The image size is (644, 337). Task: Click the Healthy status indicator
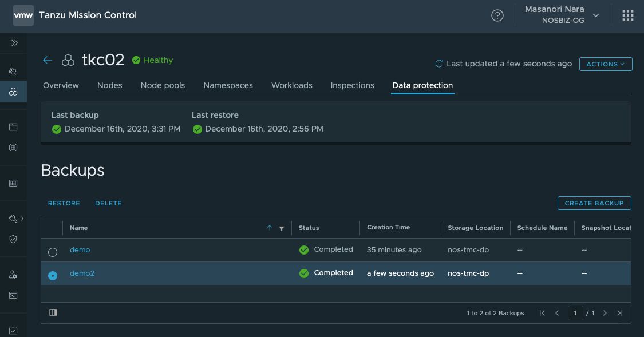point(153,60)
